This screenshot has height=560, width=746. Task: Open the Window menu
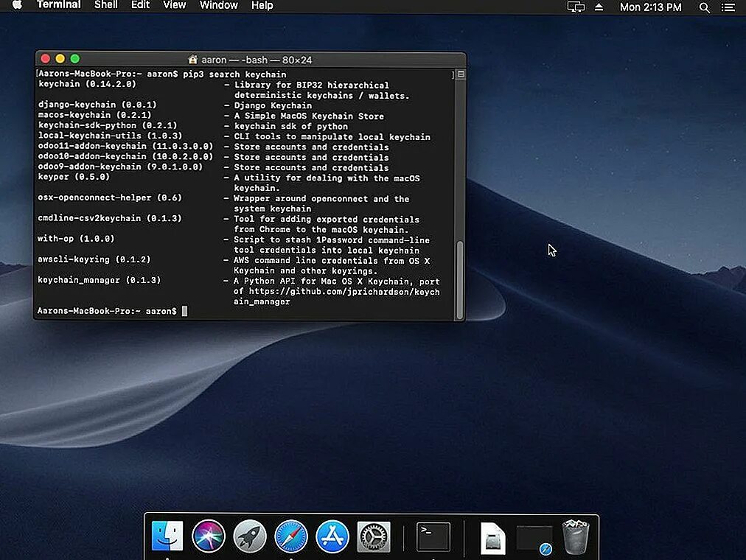point(218,6)
